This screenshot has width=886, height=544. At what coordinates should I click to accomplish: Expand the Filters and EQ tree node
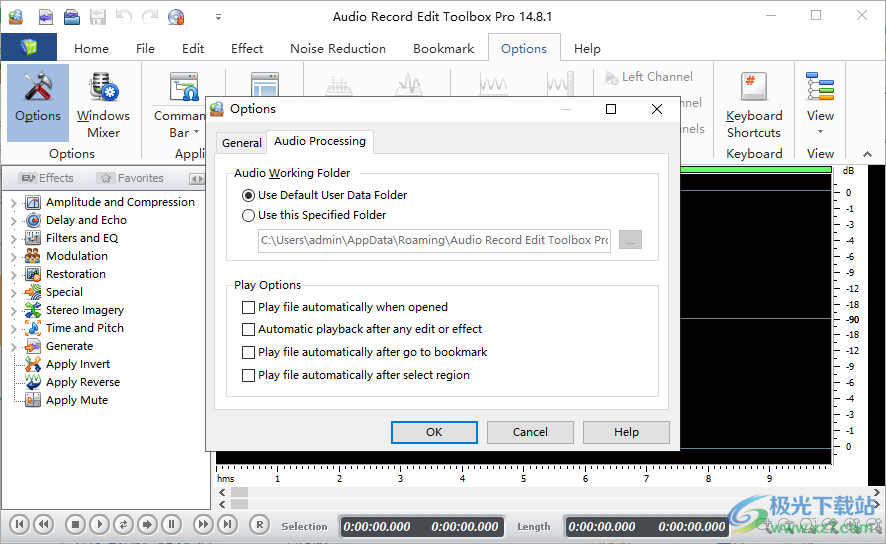pyautogui.click(x=14, y=239)
